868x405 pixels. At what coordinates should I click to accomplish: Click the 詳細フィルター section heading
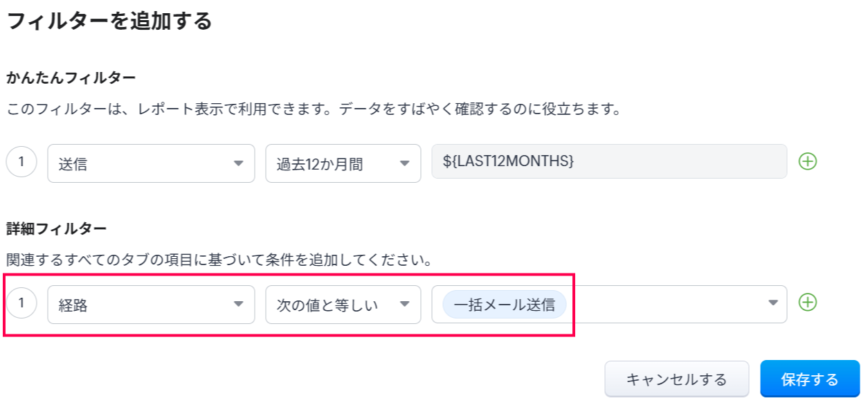[56, 228]
